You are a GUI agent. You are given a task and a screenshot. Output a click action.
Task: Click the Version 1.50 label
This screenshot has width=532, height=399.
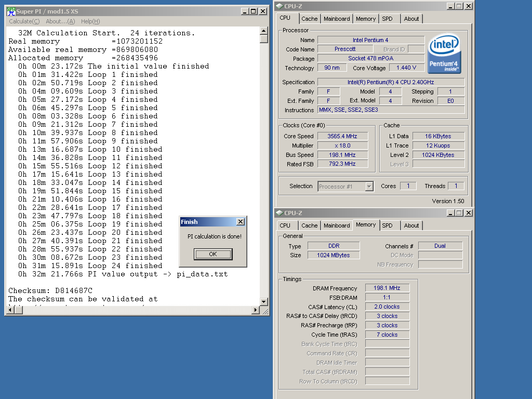point(448,201)
